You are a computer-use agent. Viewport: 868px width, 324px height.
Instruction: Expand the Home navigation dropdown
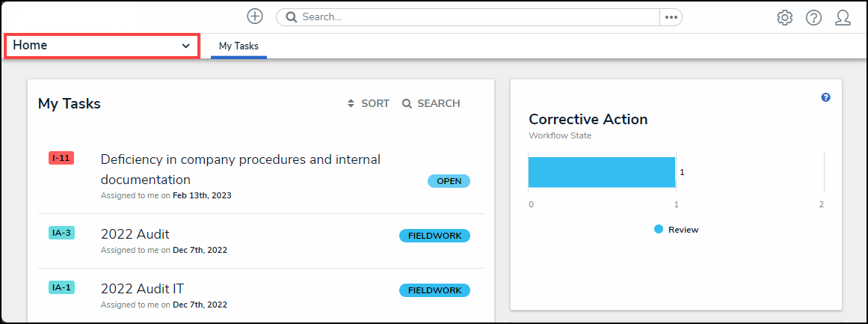pos(102,46)
